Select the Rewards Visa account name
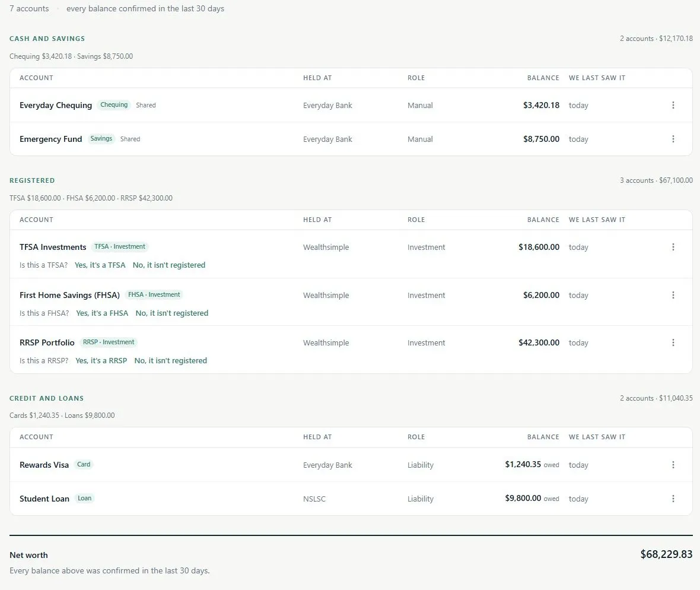 point(44,465)
